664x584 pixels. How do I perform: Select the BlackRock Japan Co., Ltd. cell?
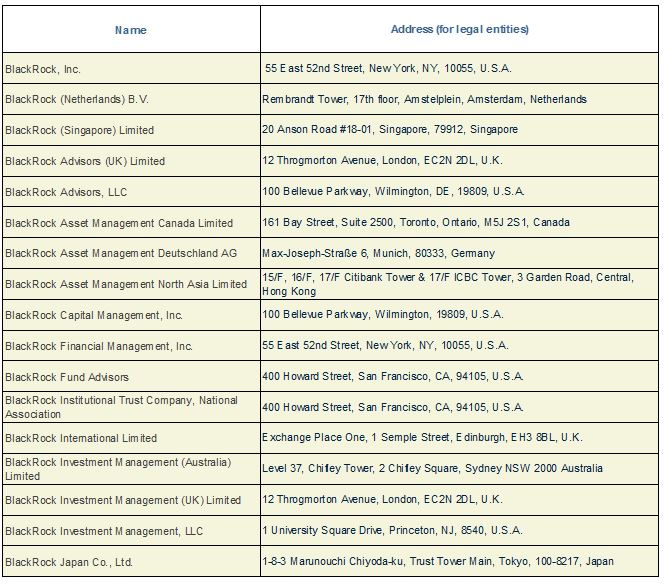(131, 562)
